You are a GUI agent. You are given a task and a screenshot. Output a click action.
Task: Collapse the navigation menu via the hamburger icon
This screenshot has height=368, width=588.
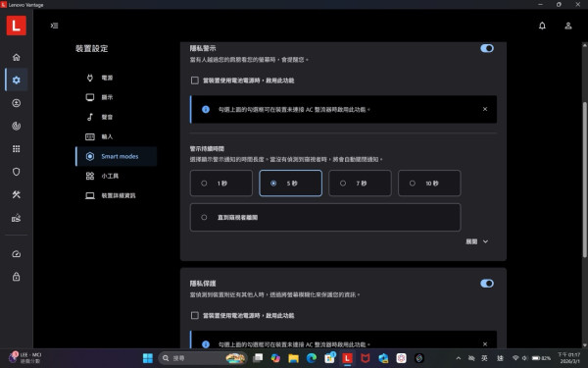click(x=54, y=26)
